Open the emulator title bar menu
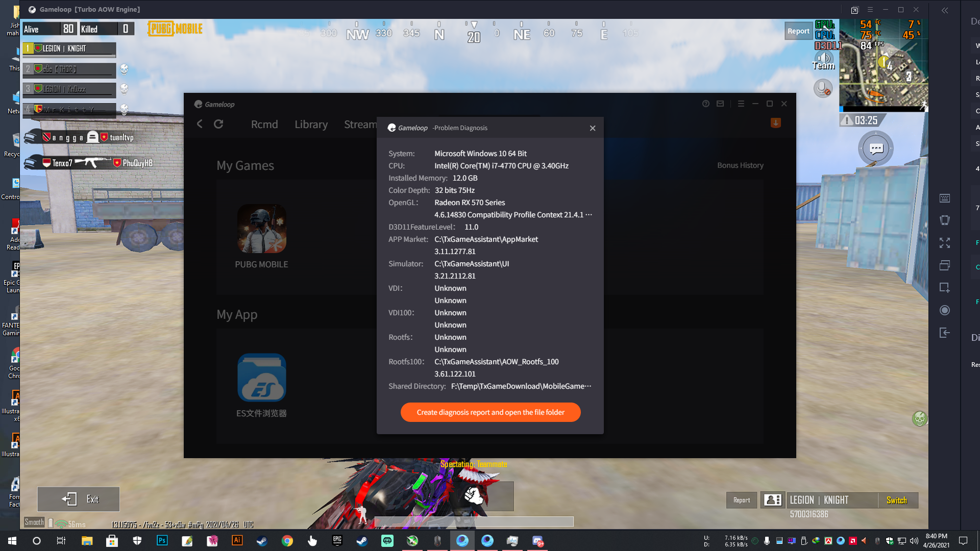Screen dimensions: 980x551 (x=870, y=10)
